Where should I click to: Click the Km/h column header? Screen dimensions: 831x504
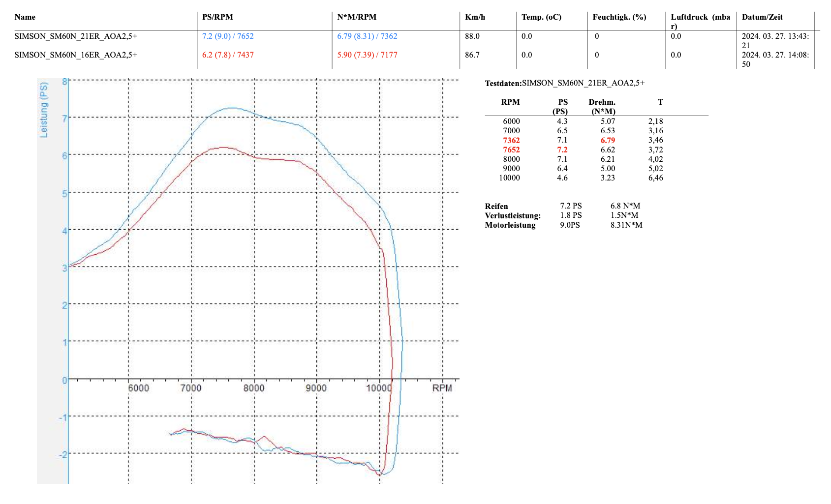(475, 17)
